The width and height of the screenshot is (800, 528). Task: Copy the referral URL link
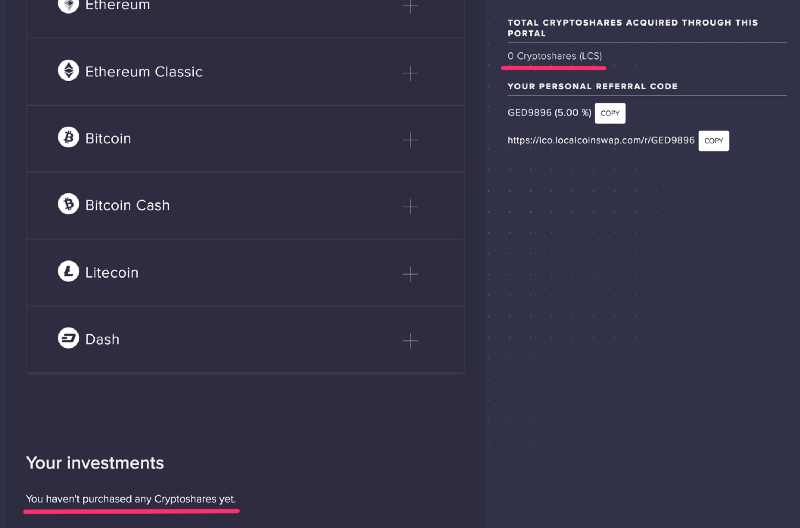(714, 141)
